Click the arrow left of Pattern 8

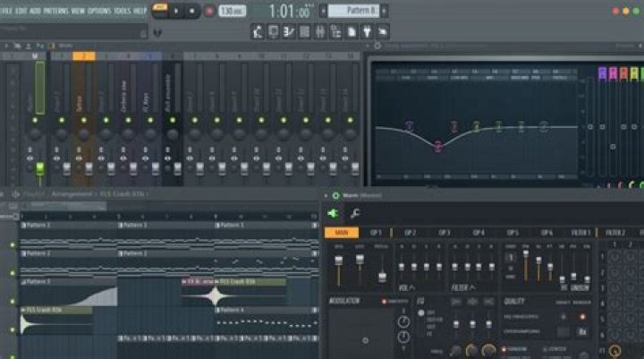pos(323,11)
